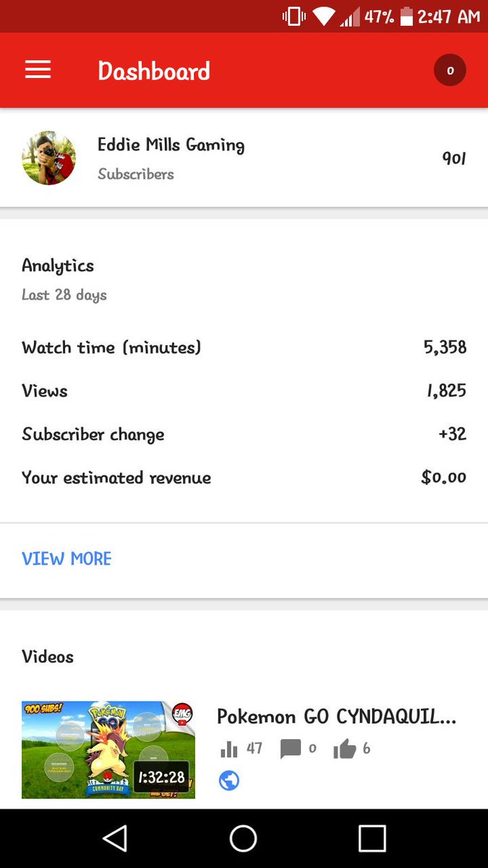Tap the Analytics section heading
Image resolution: width=488 pixels, height=868 pixels.
pyautogui.click(x=58, y=265)
